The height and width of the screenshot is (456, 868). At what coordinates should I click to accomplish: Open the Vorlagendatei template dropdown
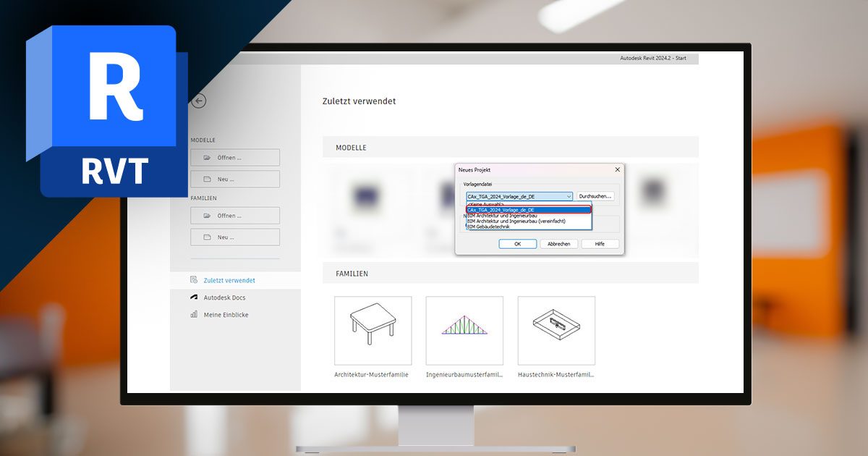[569, 196]
